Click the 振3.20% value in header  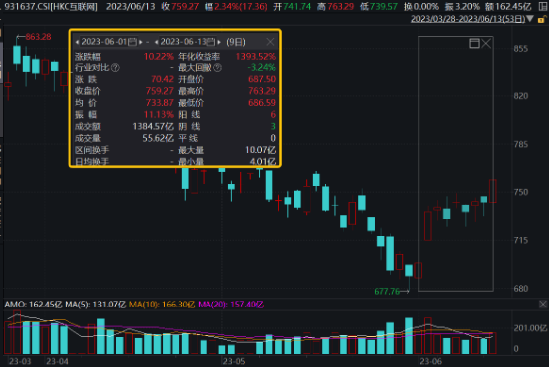coord(462,6)
